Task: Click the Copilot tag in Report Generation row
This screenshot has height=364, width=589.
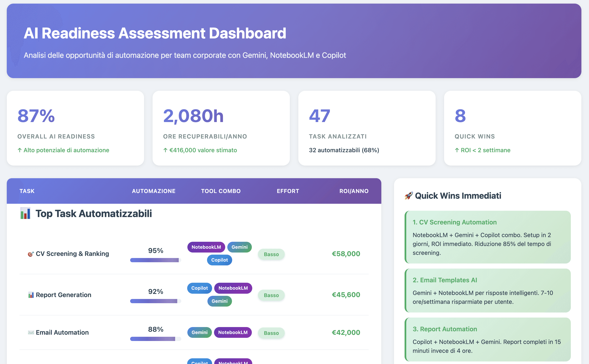Action: tap(199, 288)
